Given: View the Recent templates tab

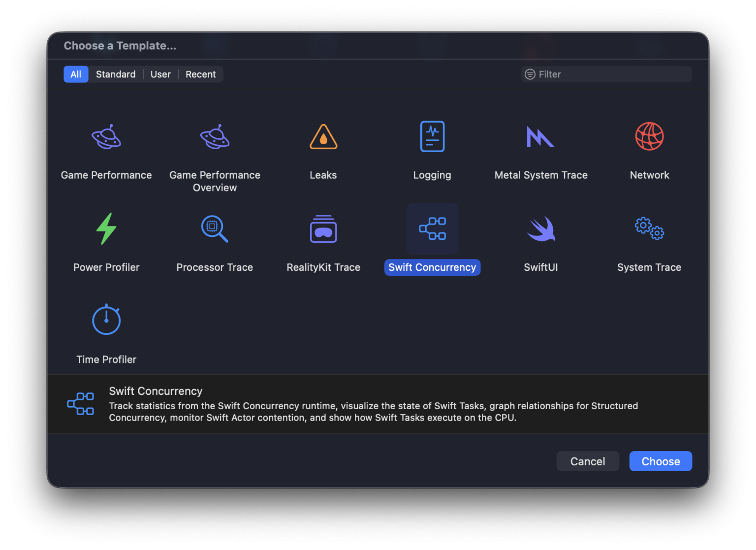Looking at the screenshot, I should pos(201,74).
